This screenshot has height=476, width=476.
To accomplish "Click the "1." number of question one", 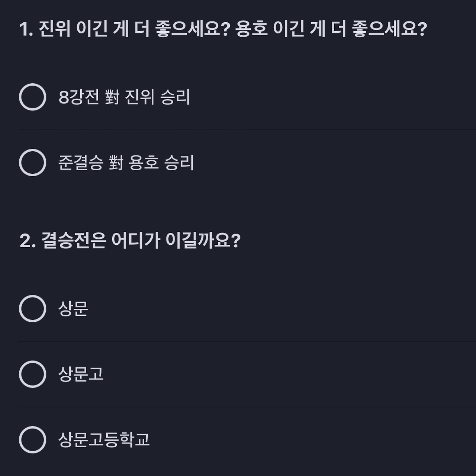I will point(26,29).
